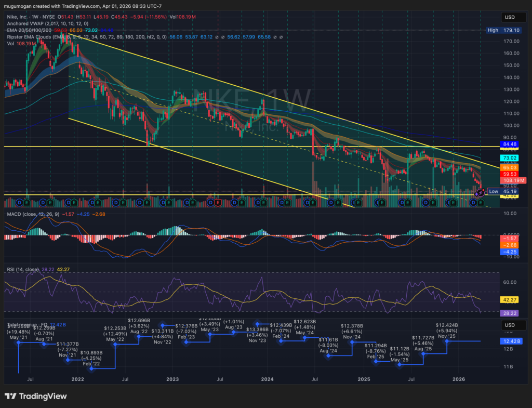Click the Aug '24 revenue data point
The image size is (532, 408).
(328, 356)
